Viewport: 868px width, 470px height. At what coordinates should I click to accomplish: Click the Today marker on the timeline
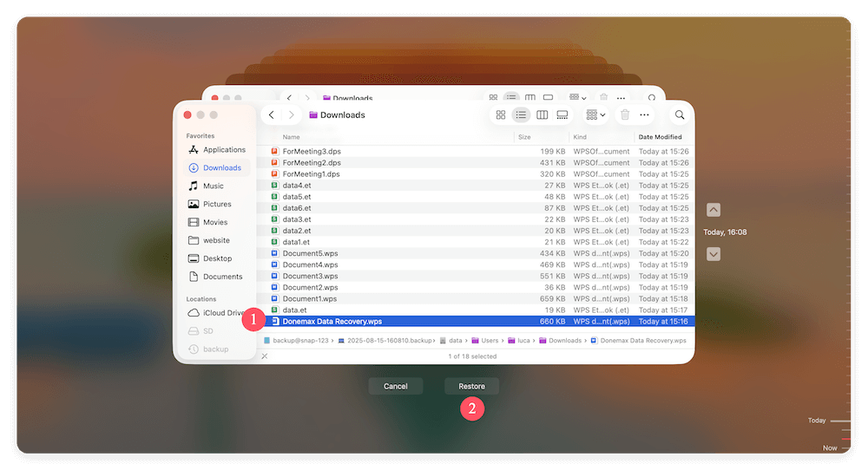pos(817,421)
